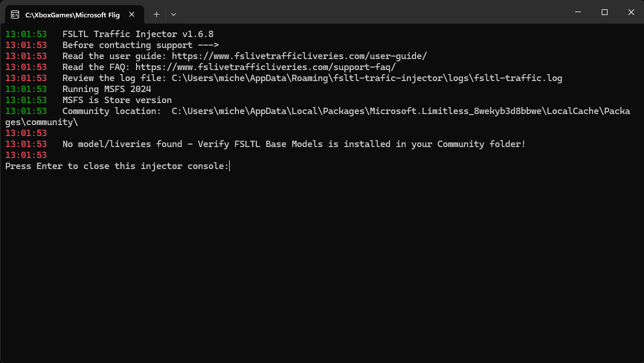
Task: Close the terminal window
Action: tap(631, 12)
